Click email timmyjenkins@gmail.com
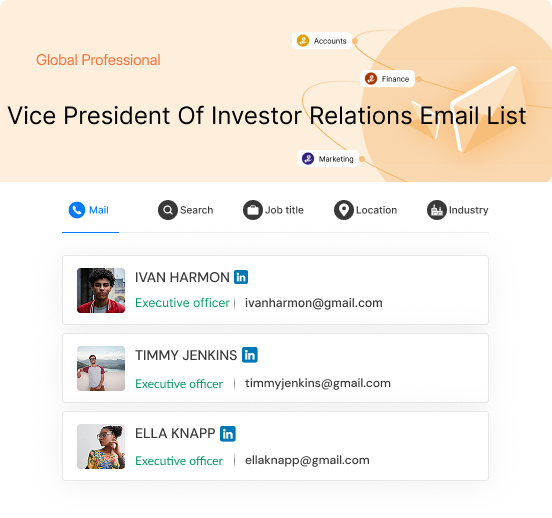Screen dimensions: 552x518 [x=318, y=383]
